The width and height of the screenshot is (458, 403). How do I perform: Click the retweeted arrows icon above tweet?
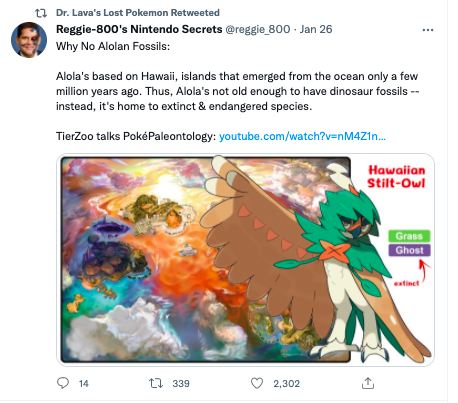coord(41,13)
